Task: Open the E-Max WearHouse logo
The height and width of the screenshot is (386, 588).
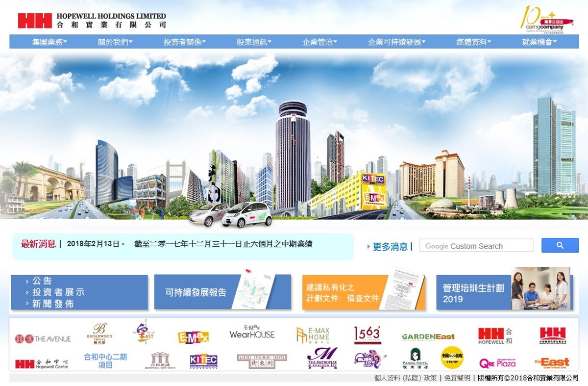Action: 252,332
